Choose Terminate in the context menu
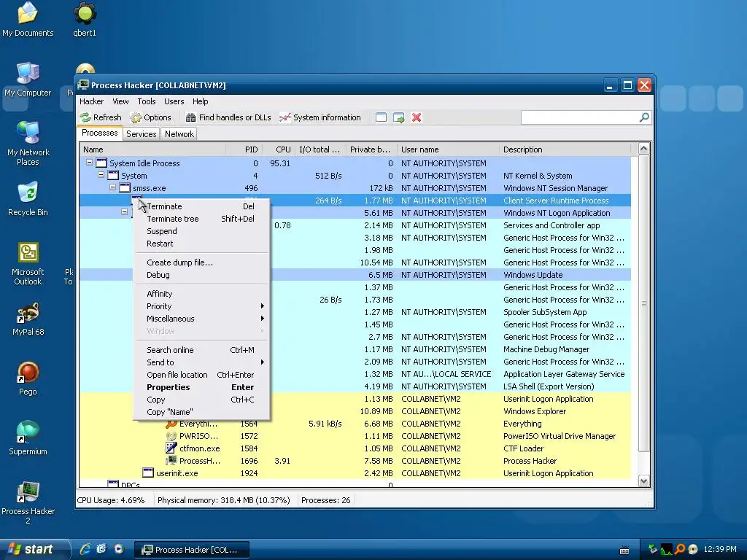Viewport: 747px width, 560px height. [201, 206]
